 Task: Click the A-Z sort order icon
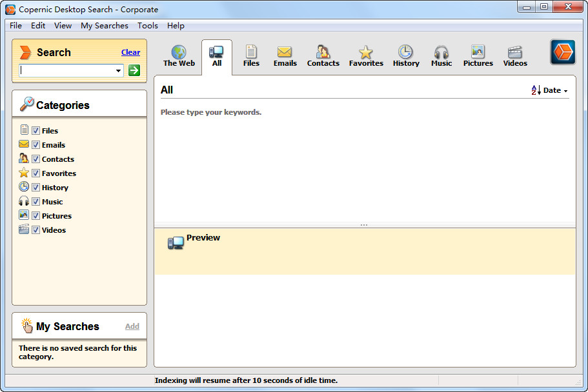(x=536, y=90)
